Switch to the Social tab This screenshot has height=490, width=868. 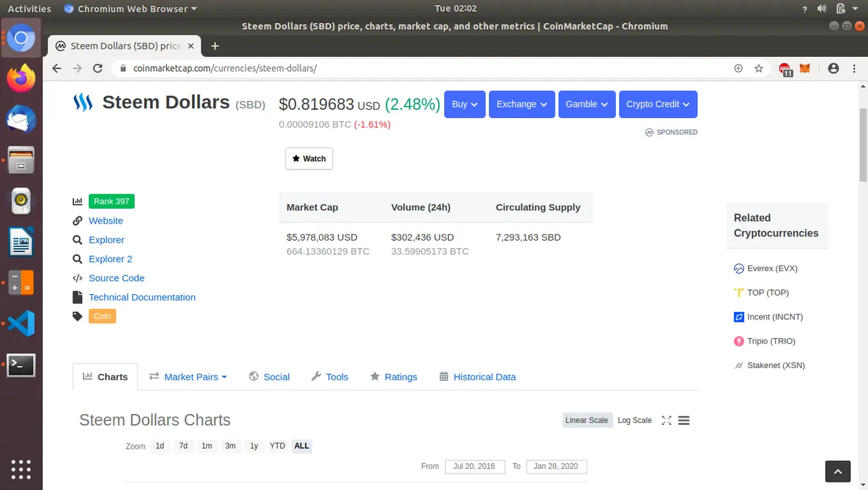[269, 377]
